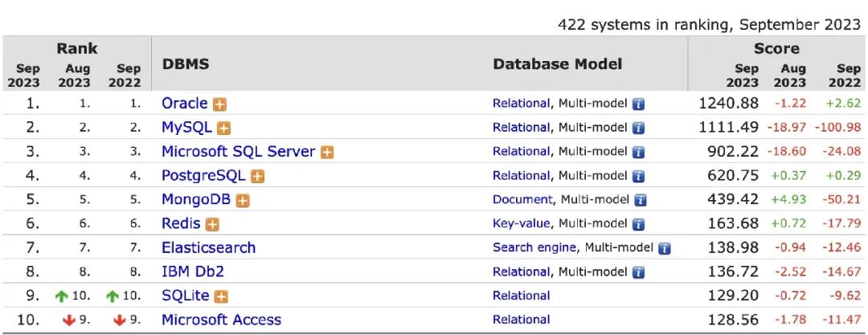Open the info icon in Elasticsearch's model cell
The image size is (868, 335).
coord(665,248)
